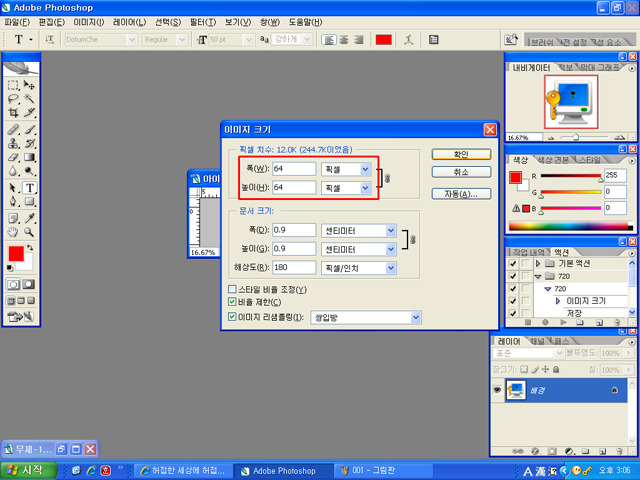Open the Windows 시작 menu
This screenshot has width=640, height=480.
pos(28,470)
